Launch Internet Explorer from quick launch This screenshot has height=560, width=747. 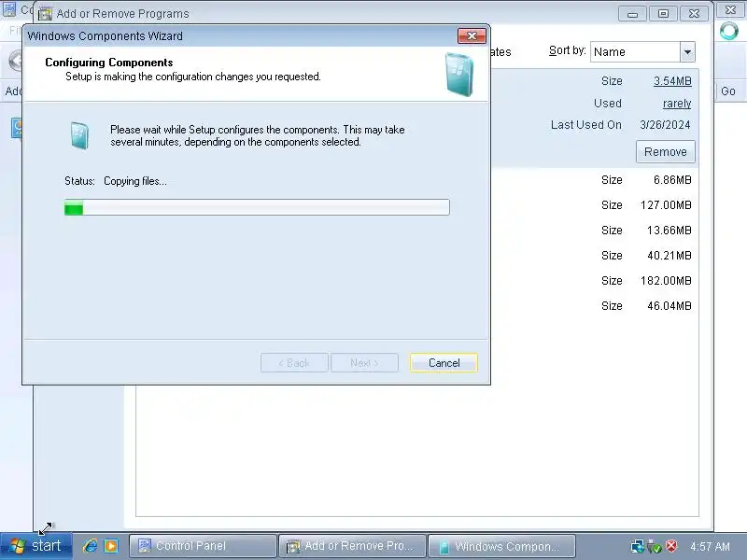(90, 546)
